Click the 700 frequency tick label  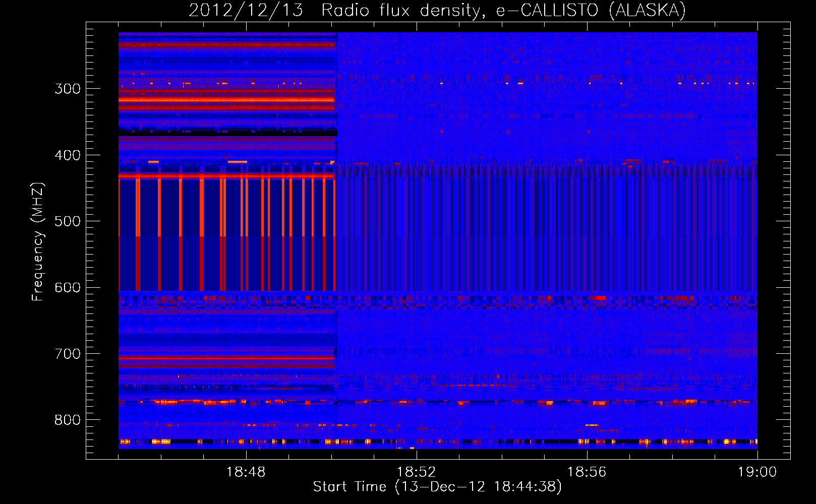[68, 354]
